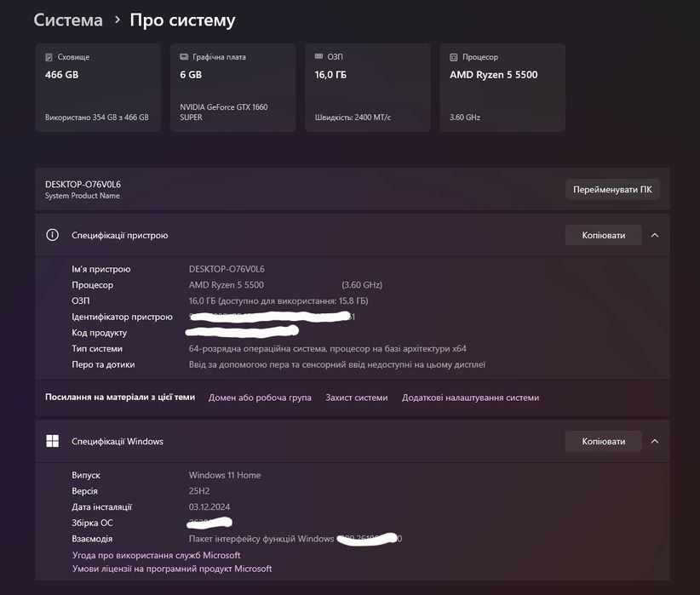
Task: Click the processor icon on Процесор card
Action: tap(454, 57)
